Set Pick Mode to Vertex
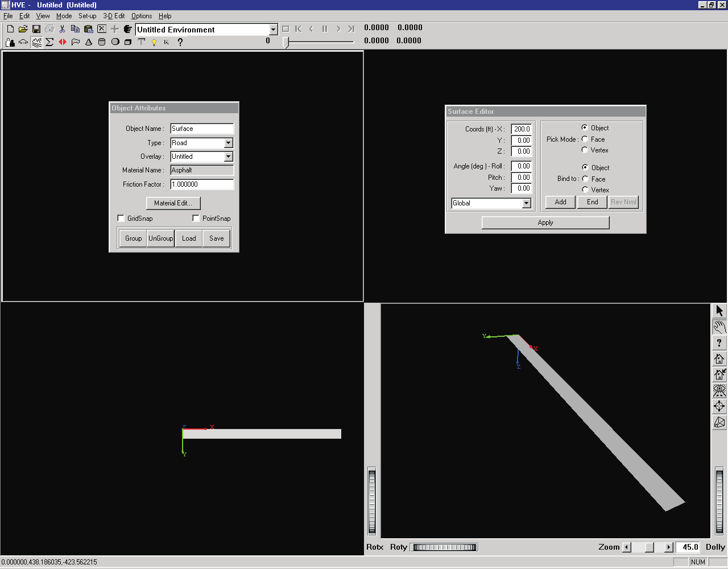Image resolution: width=728 pixels, height=569 pixels. 585,150
